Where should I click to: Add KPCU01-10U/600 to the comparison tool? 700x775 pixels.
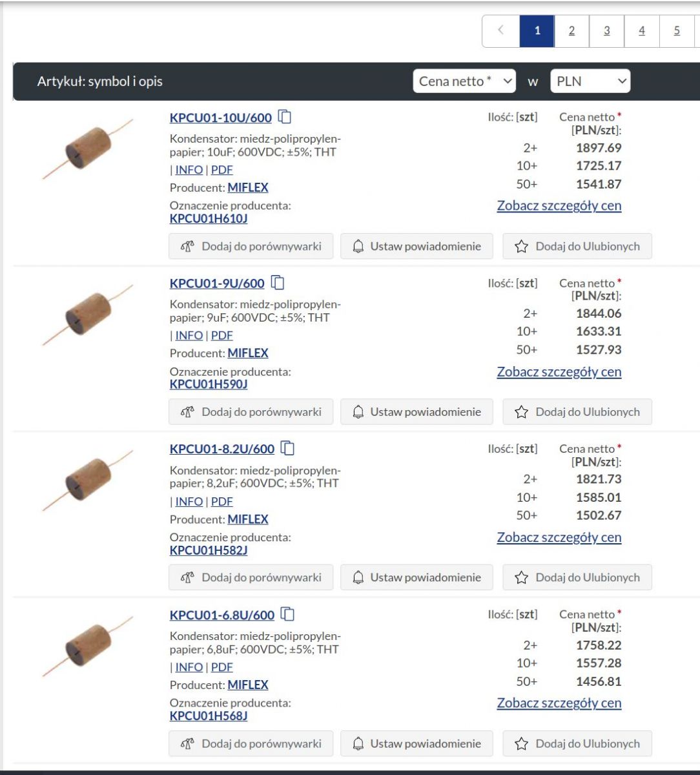coord(251,246)
